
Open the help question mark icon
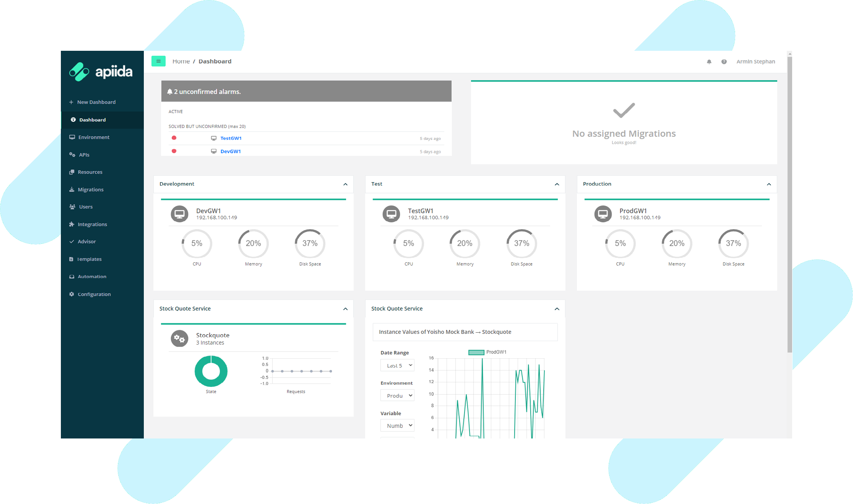pos(724,62)
